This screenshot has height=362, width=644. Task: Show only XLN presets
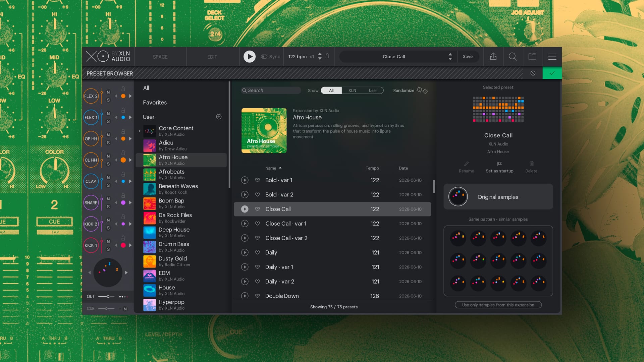pyautogui.click(x=352, y=90)
